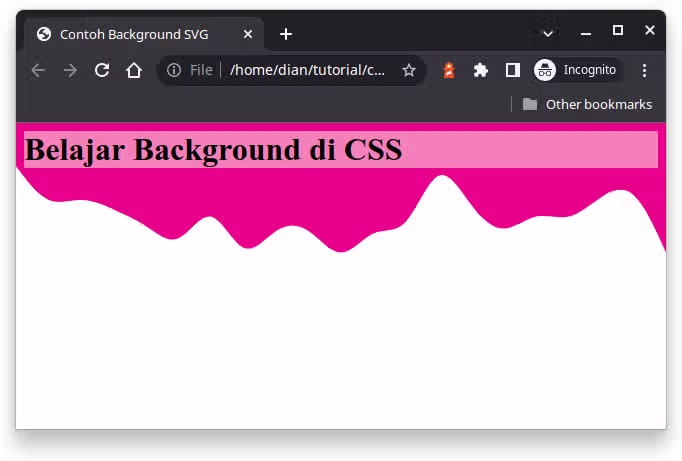Image resolution: width=682 pixels, height=461 pixels.
Task: Open the orange lighthouse extension icon
Action: click(449, 70)
